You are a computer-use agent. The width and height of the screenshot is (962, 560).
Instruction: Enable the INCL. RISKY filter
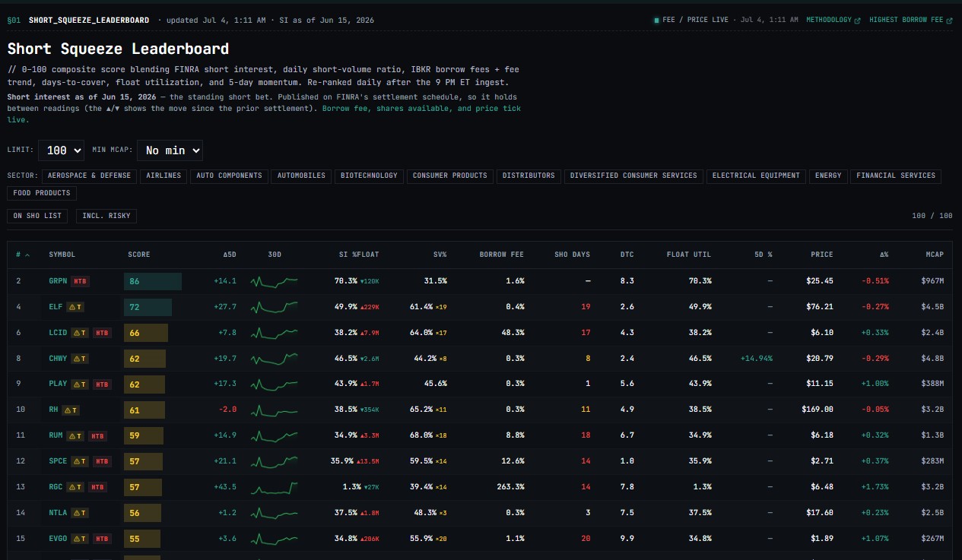pyautogui.click(x=106, y=216)
